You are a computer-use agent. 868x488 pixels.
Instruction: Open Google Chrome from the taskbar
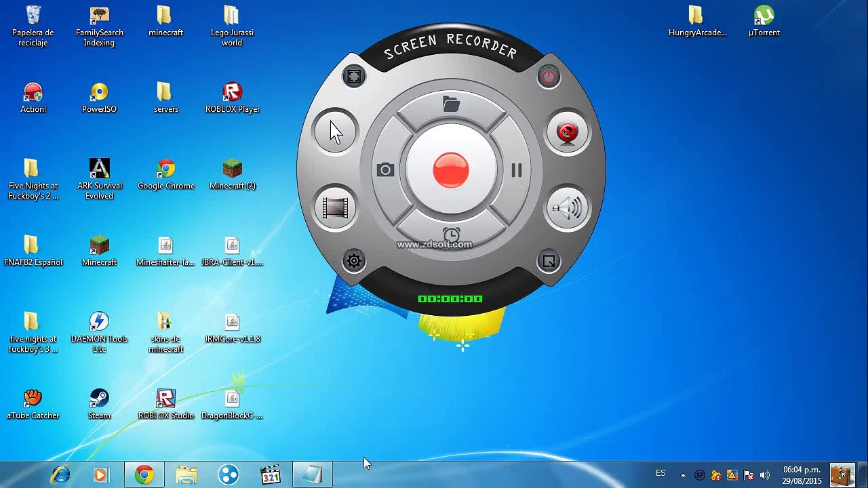(144, 474)
